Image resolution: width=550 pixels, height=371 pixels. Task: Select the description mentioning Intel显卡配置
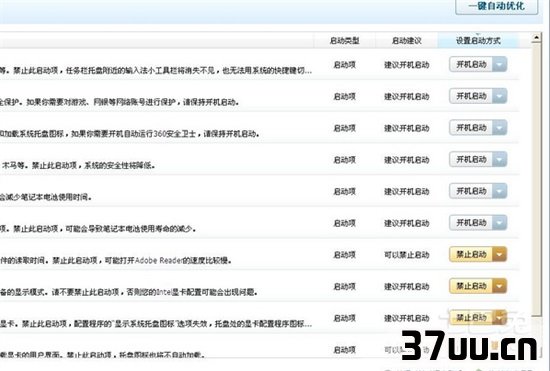coord(129,292)
